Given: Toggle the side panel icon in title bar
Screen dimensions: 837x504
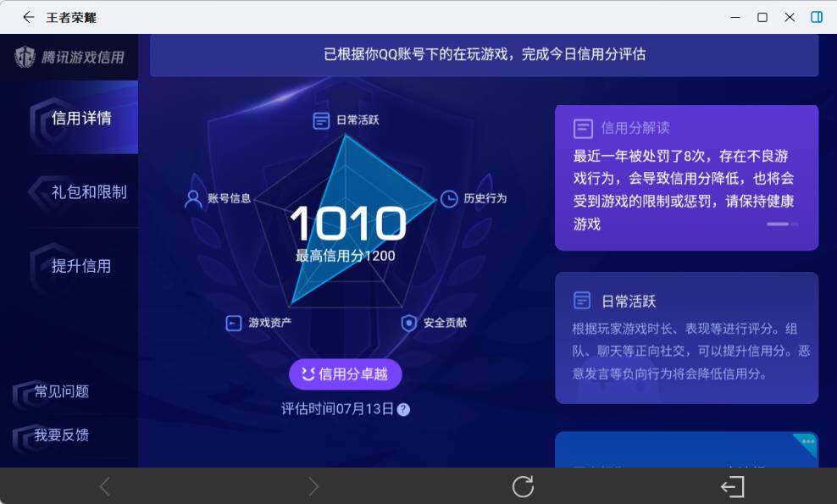Looking at the screenshot, I should coord(816,17).
